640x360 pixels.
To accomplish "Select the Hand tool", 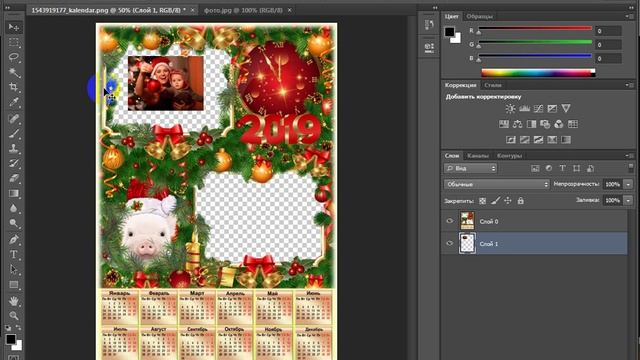I will [14, 301].
